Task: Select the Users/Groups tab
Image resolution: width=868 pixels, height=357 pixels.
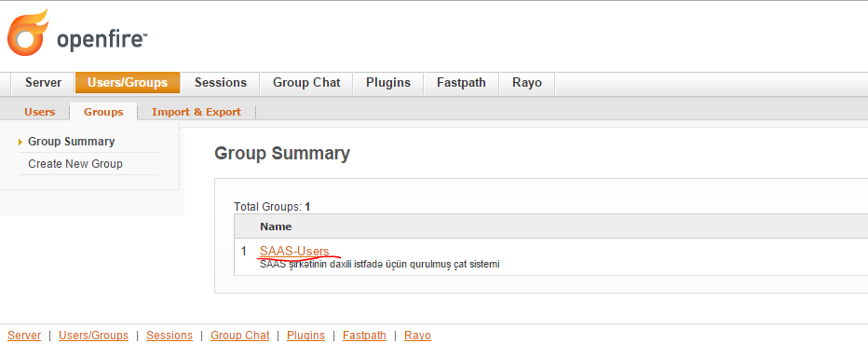Action: [x=128, y=83]
